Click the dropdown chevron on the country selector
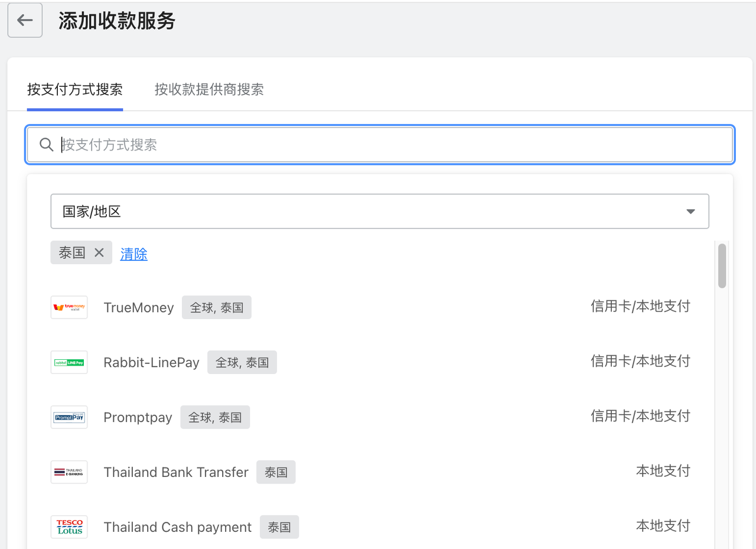The height and width of the screenshot is (549, 756). coord(690,211)
